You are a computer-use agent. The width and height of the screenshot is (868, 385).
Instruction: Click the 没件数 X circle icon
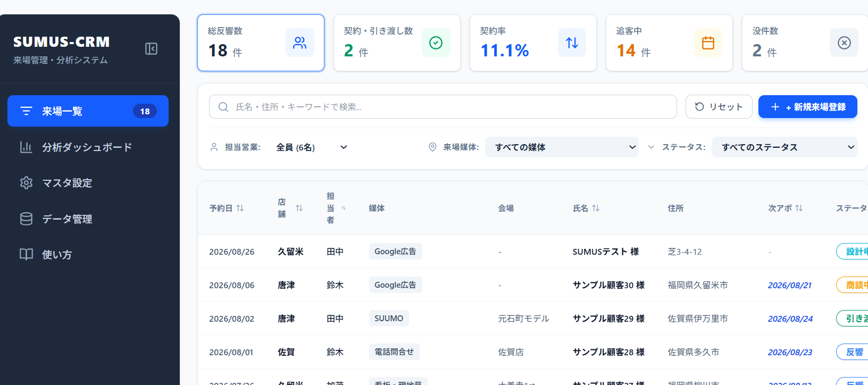tap(844, 43)
